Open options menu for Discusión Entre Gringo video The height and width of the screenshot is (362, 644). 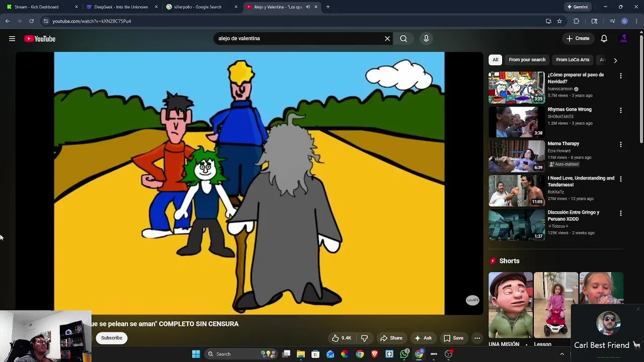coord(620,213)
